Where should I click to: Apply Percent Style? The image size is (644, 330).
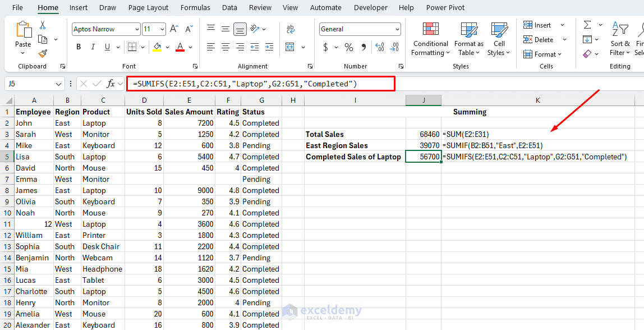[349, 47]
